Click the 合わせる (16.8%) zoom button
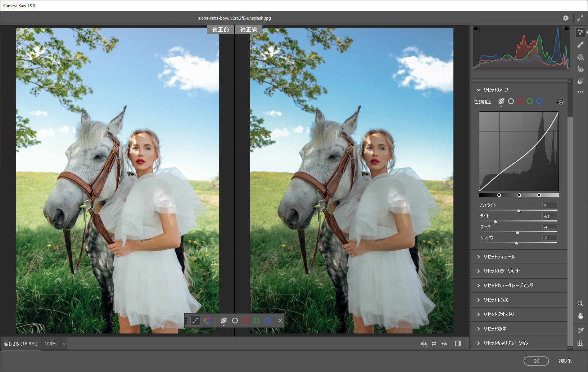Image resolution: width=588 pixels, height=372 pixels. (x=21, y=344)
